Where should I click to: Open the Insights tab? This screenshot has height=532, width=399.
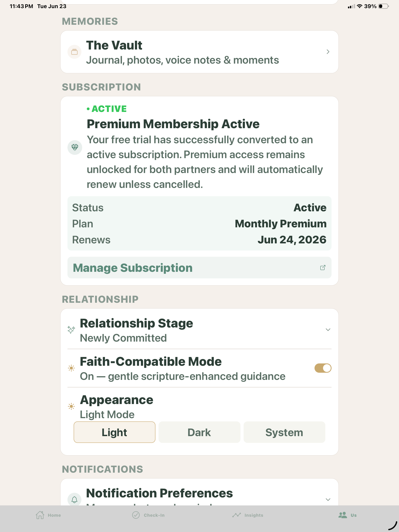click(x=248, y=515)
